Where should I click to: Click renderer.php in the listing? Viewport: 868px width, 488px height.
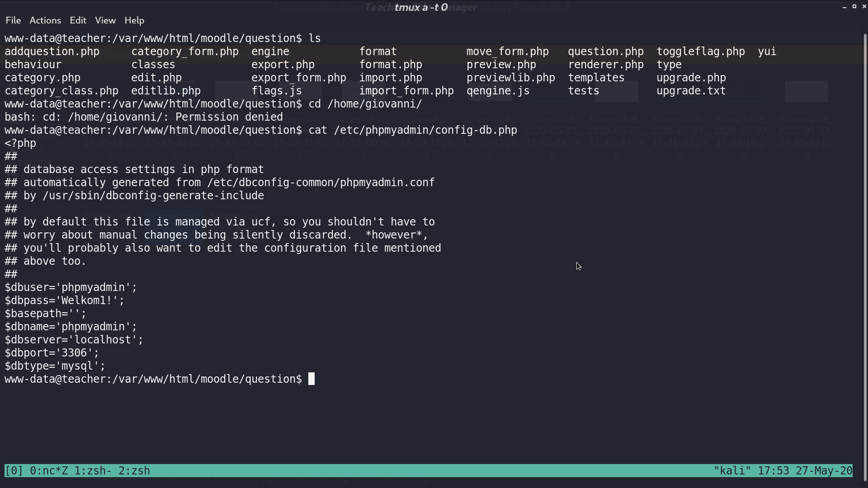(x=606, y=65)
